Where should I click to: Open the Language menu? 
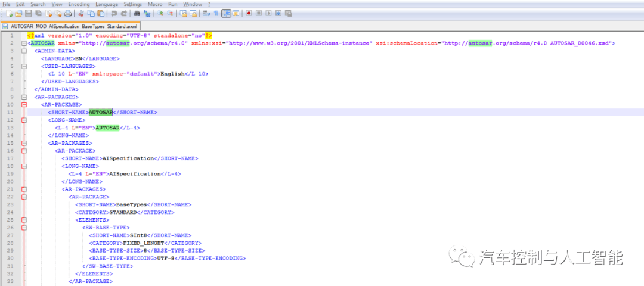point(106,4)
